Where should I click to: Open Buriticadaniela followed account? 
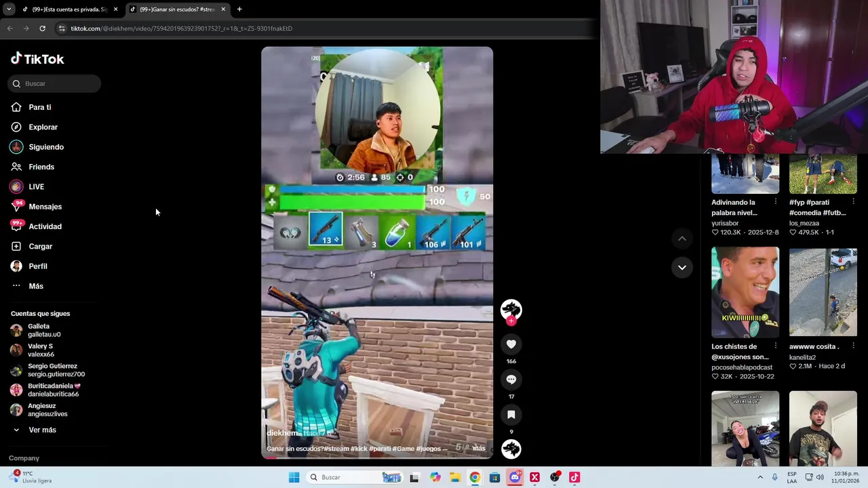point(45,390)
